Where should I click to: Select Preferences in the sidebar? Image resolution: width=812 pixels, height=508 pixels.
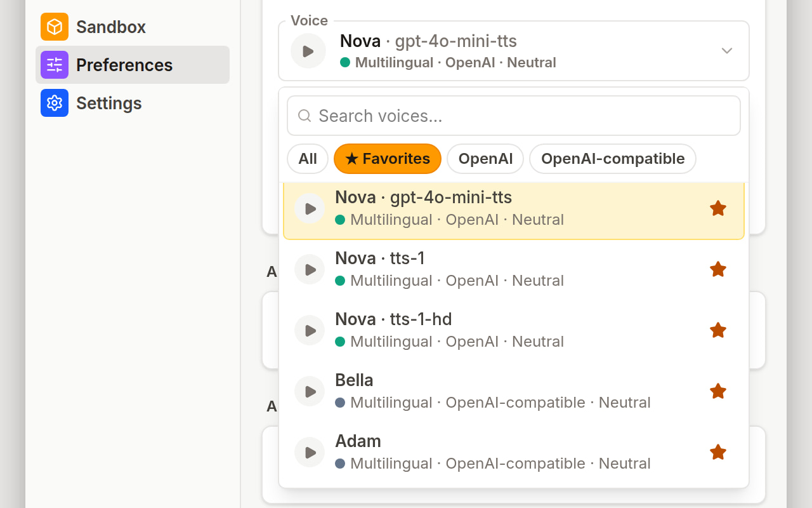(133, 65)
